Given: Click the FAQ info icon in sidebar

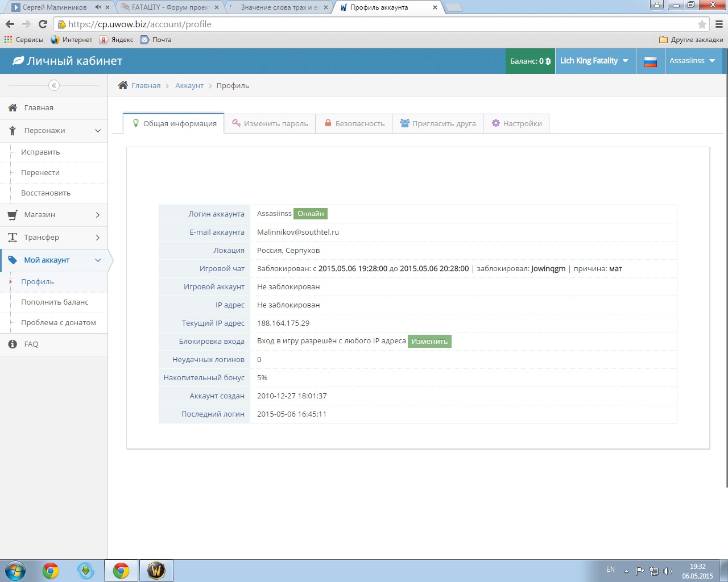Looking at the screenshot, I should tap(13, 344).
